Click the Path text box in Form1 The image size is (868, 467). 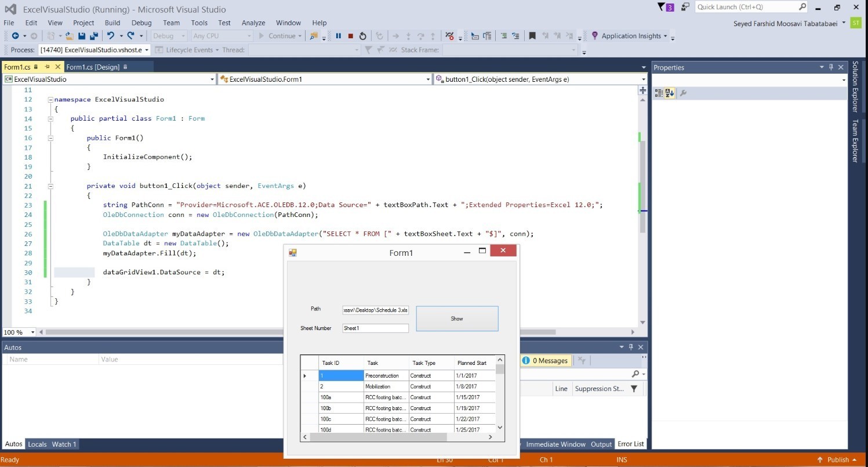click(376, 310)
